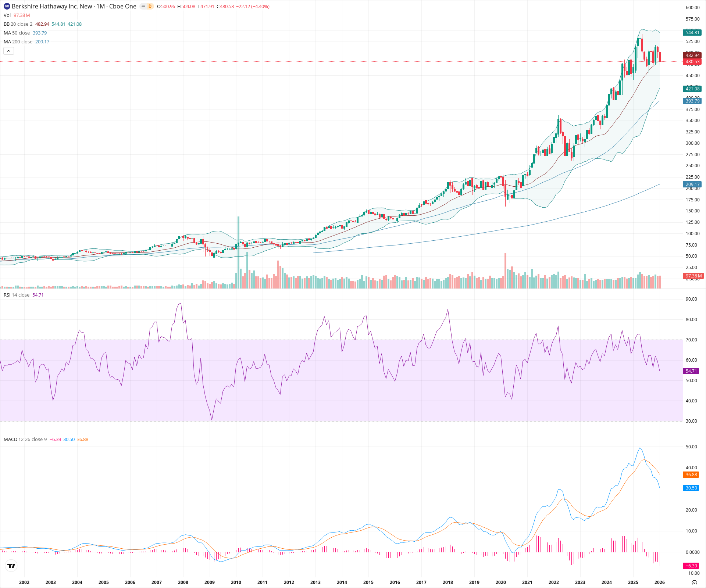Click the 480.53 last price label

tap(692, 62)
